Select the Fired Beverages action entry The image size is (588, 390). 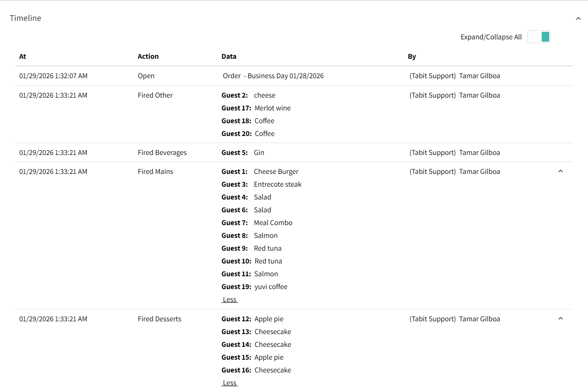click(x=162, y=153)
